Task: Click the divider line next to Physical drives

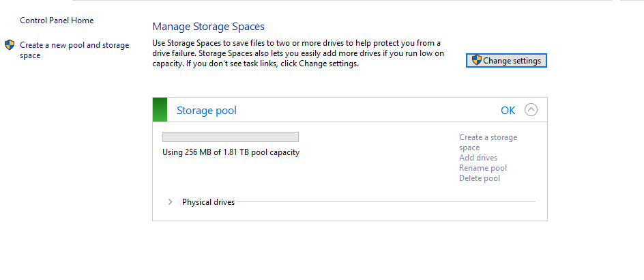Action: click(385, 202)
